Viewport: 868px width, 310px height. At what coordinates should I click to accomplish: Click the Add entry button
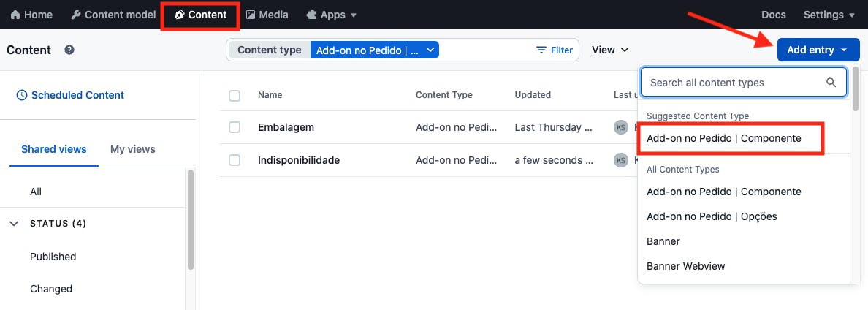tap(818, 50)
